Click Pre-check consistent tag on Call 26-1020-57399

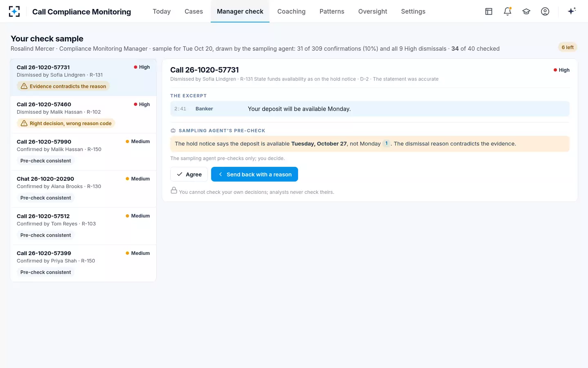(46, 272)
